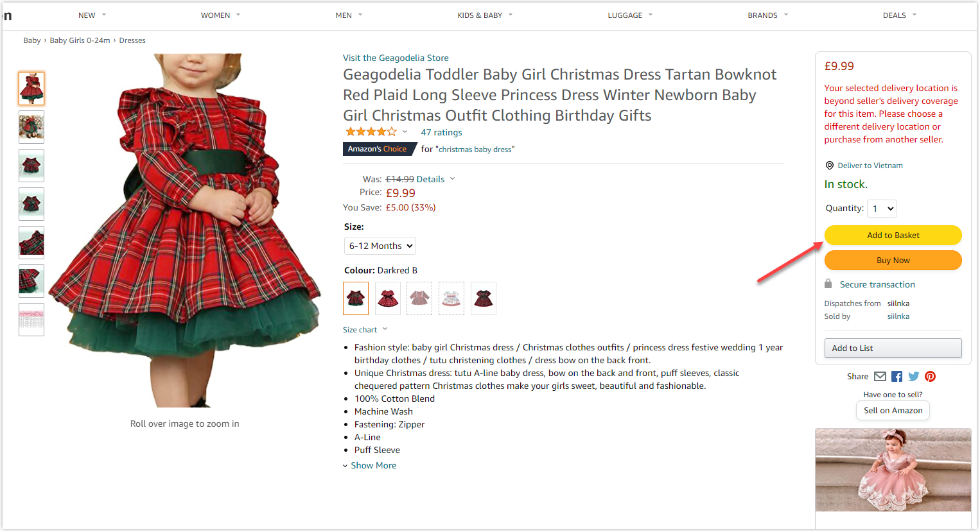Click the Buy Now button

[893, 261]
